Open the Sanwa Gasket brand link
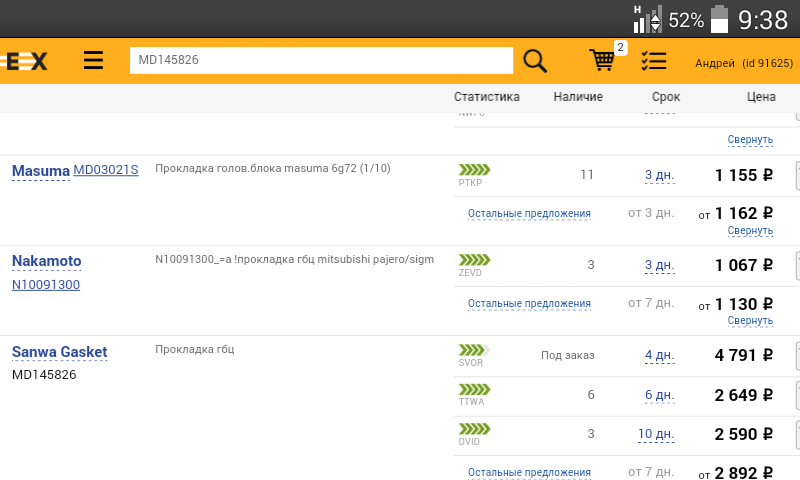Screen dimensions: 800x480 [59, 352]
